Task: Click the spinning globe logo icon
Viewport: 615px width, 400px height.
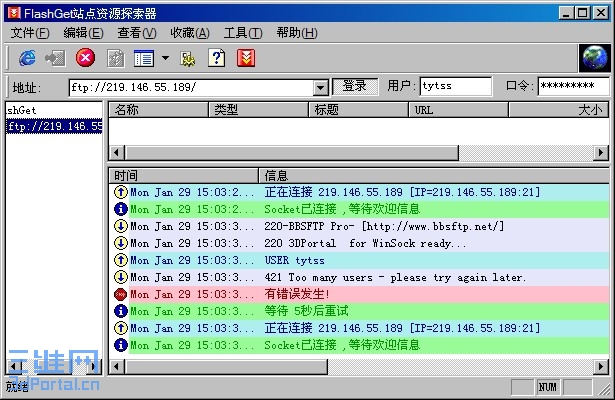Action: (x=595, y=58)
